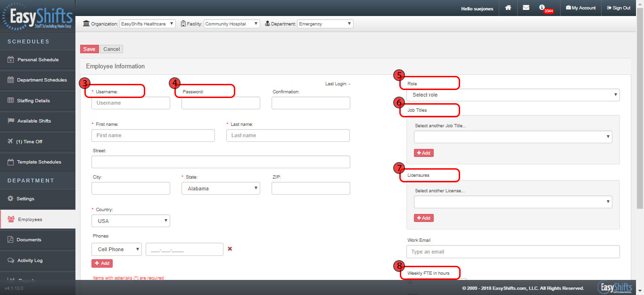Open the Country dropdown showing USA
The image size is (644, 295).
click(x=131, y=221)
